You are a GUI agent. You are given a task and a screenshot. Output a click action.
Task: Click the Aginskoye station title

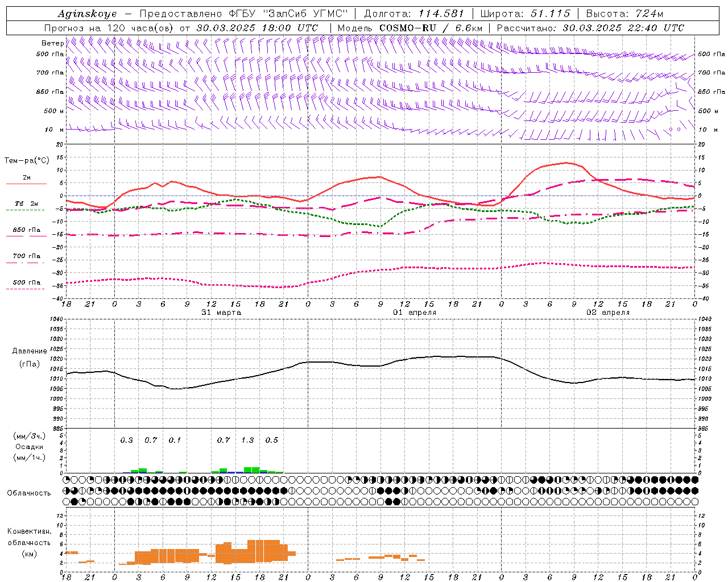click(x=87, y=14)
